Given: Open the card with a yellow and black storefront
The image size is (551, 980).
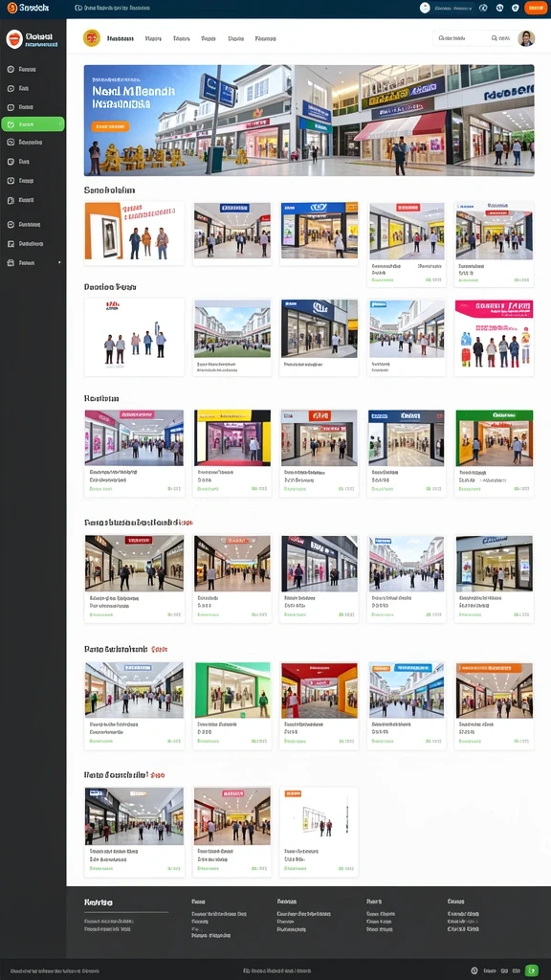Looking at the screenshot, I should pyautogui.click(x=231, y=453).
